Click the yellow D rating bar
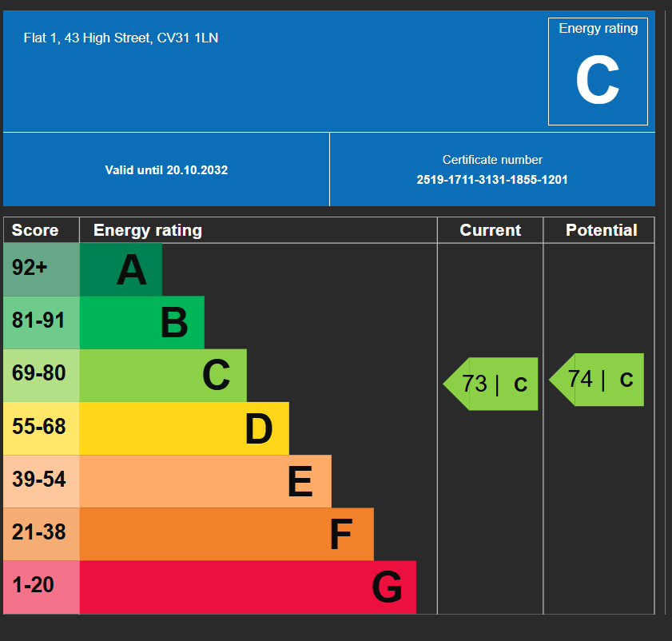This screenshot has width=672, height=641. (x=185, y=428)
